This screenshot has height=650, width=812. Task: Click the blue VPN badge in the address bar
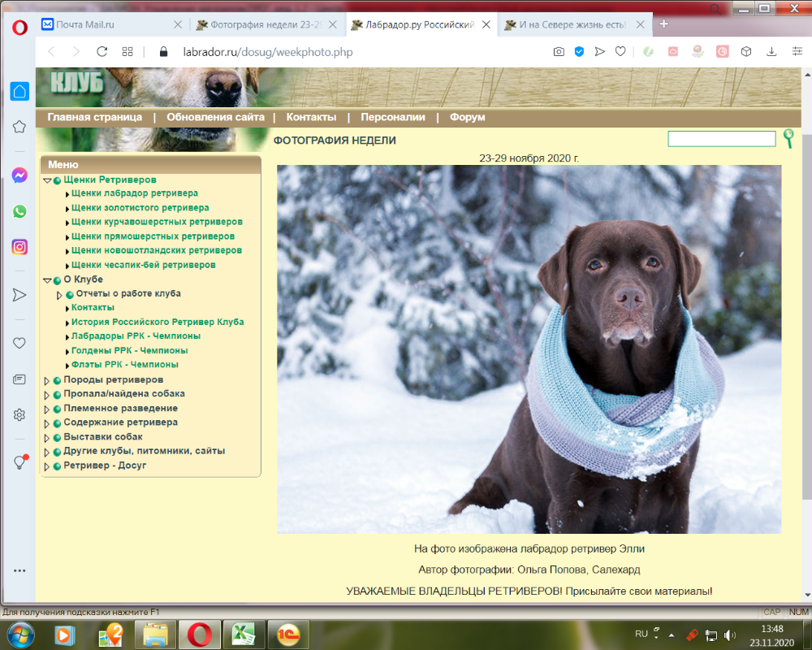pyautogui.click(x=578, y=51)
